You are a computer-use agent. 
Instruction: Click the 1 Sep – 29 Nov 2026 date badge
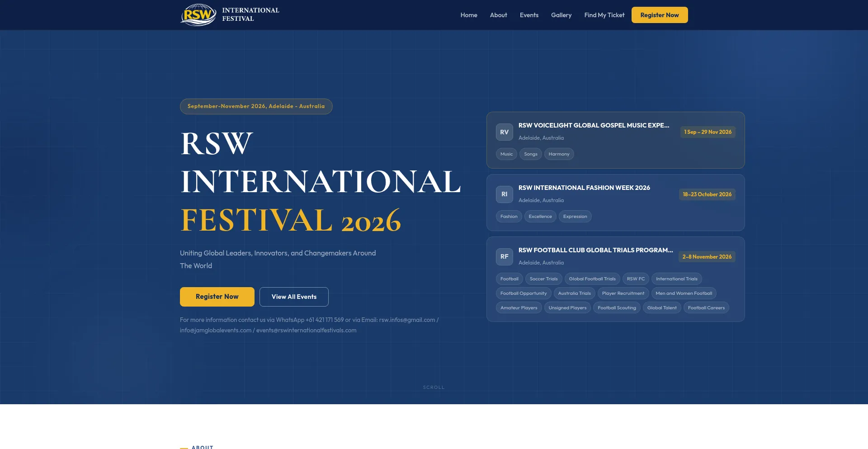(x=708, y=132)
